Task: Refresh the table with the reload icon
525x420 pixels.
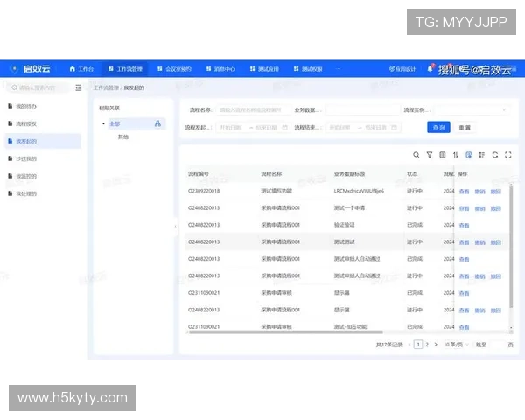Action: click(495, 155)
